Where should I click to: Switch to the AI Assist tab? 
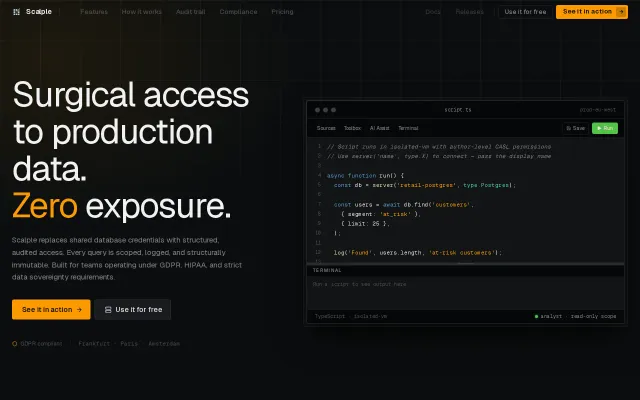tap(379, 128)
